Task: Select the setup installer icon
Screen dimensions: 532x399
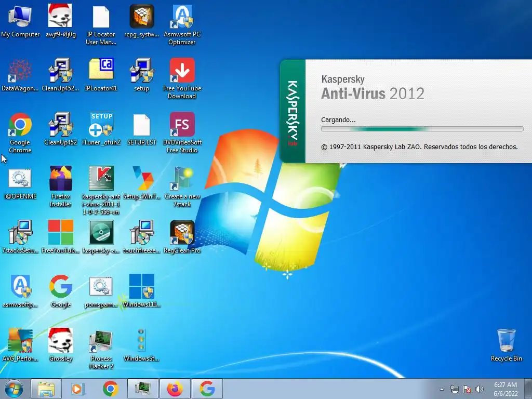Action: tap(141, 75)
